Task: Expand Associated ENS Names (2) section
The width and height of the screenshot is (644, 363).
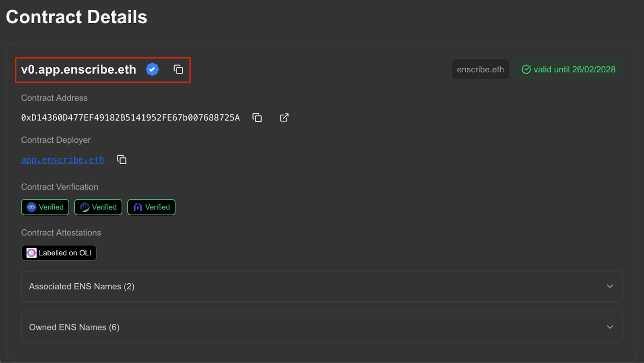Action: click(322, 286)
